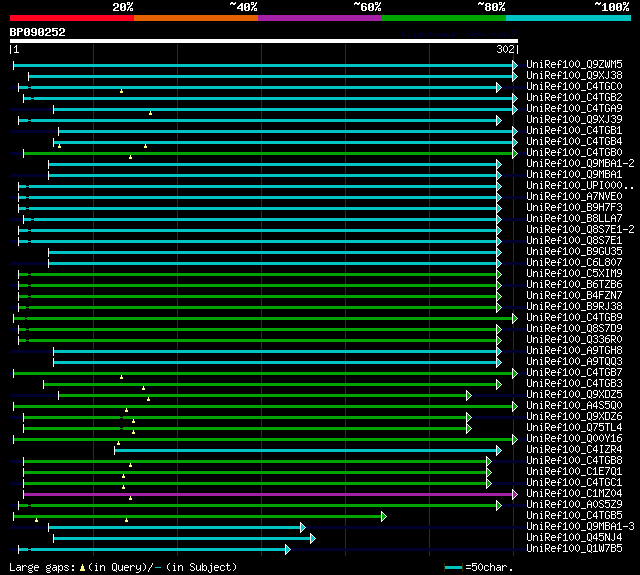The height and width of the screenshot is (575, 640).
Task: Open hit UniRef100_B8LLA7
Action: pyautogui.click(x=574, y=219)
